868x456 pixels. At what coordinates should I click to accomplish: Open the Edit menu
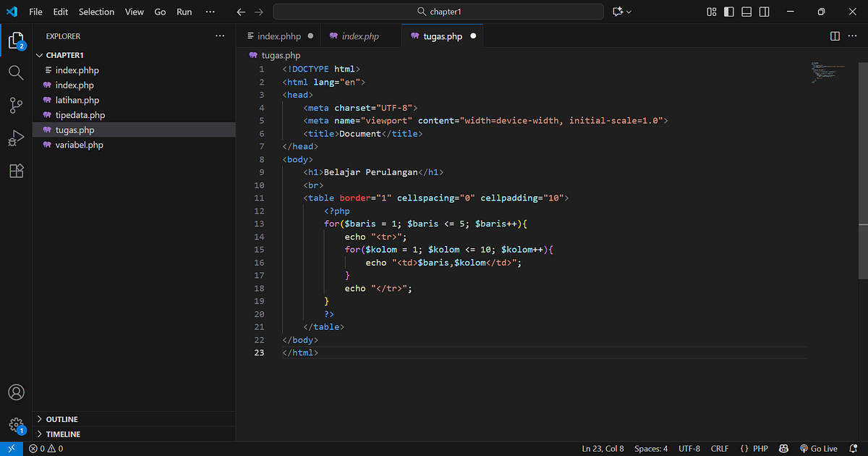click(61, 12)
